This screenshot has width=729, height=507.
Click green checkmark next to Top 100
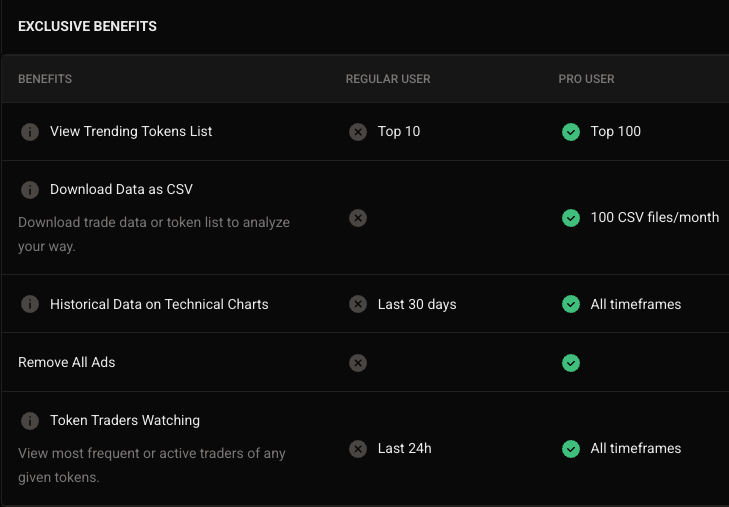pyautogui.click(x=571, y=132)
